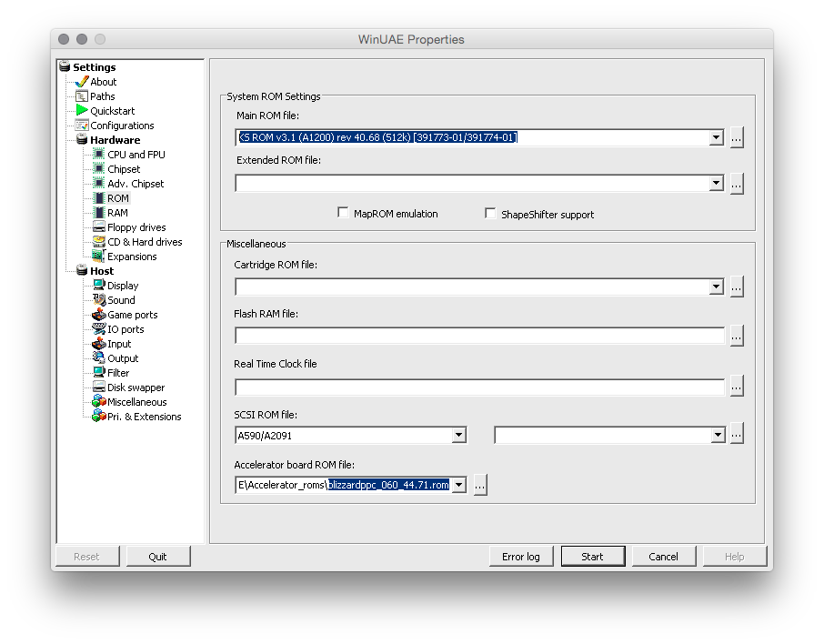Click the Configurations icon
Image resolution: width=824 pixels, height=644 pixels.
82,126
